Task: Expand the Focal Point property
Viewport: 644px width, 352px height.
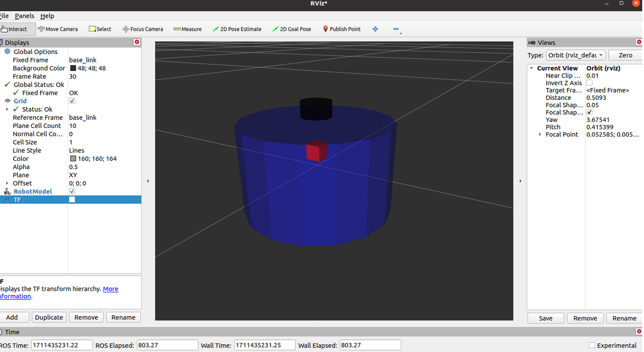Action: click(x=540, y=134)
